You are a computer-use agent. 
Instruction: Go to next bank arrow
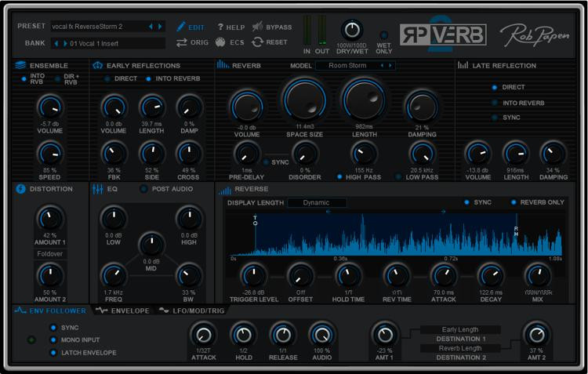coord(65,43)
